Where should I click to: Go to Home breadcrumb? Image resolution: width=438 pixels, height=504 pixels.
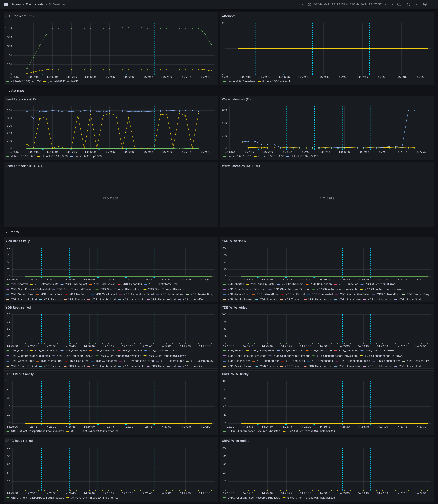[x=16, y=4]
